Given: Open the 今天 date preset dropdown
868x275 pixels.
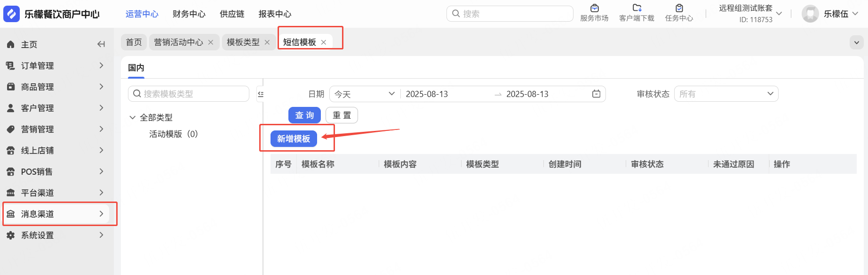Looking at the screenshot, I should (365, 94).
